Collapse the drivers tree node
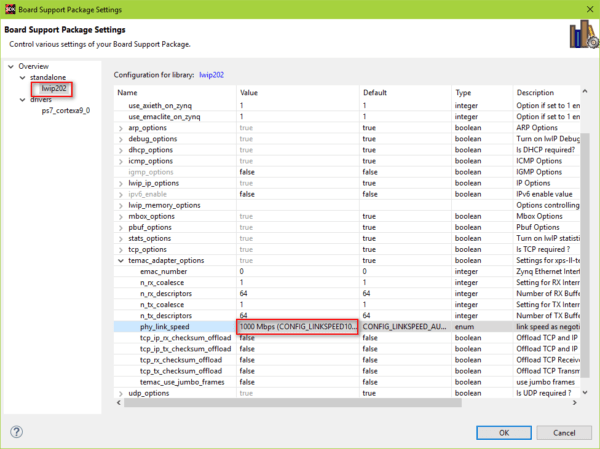600x449 pixels. pyautogui.click(x=22, y=100)
